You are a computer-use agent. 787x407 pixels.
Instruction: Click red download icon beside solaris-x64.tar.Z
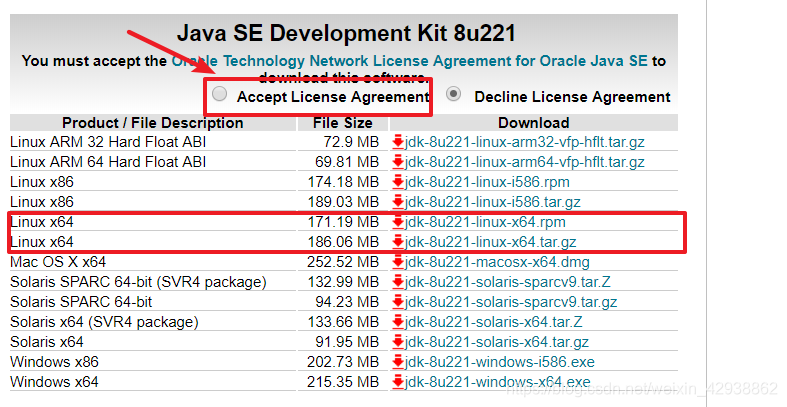click(398, 322)
